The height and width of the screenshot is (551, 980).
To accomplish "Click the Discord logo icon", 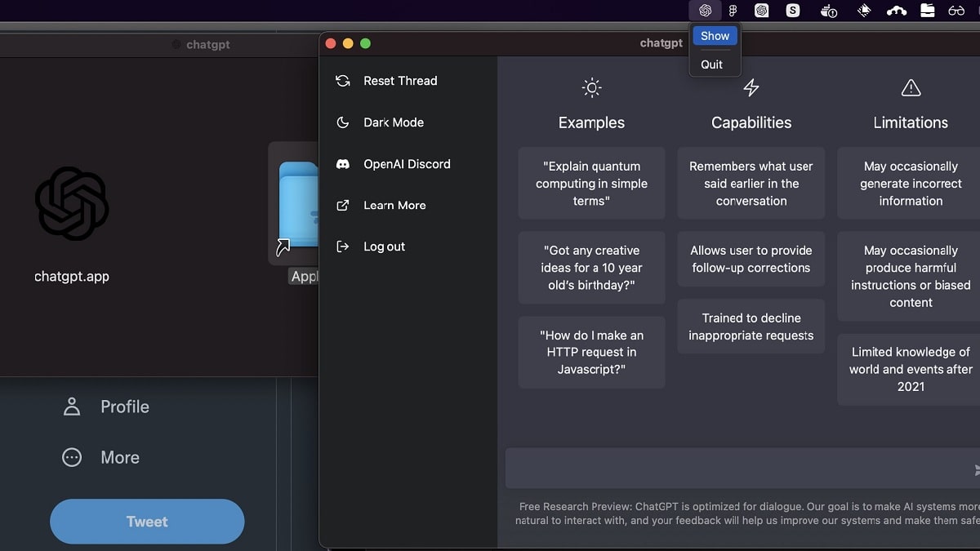I will tap(343, 164).
